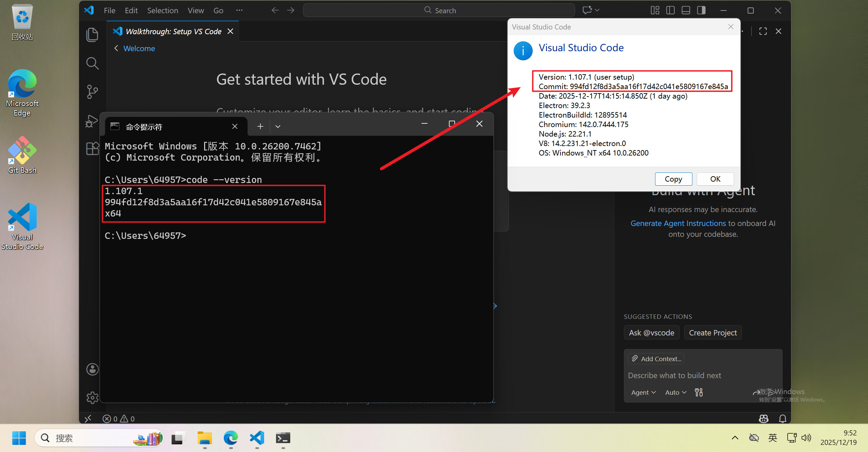868x452 pixels.
Task: Open the Explorer icon in activity bar
Action: tap(92, 35)
